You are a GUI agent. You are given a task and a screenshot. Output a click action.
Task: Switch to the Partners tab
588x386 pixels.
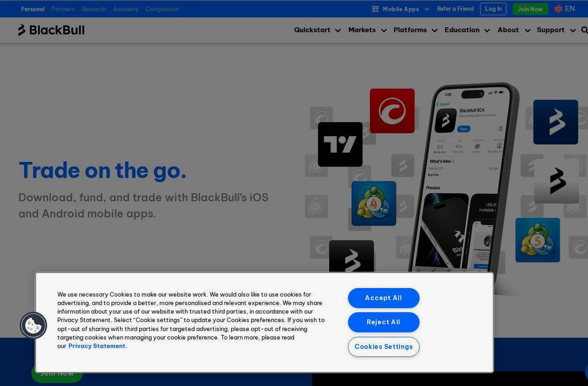[x=63, y=9]
